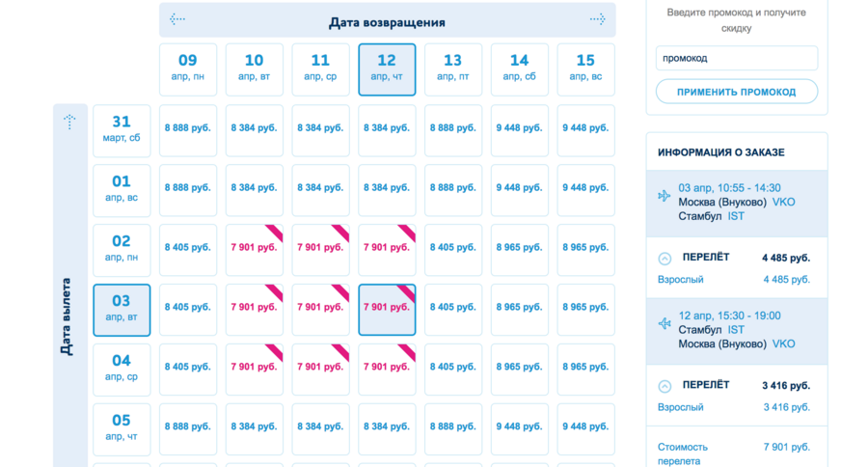868x467 pixels.
Task: Collapse the first Перелёт price breakdown (4 485 руб.)
Action: (665, 259)
